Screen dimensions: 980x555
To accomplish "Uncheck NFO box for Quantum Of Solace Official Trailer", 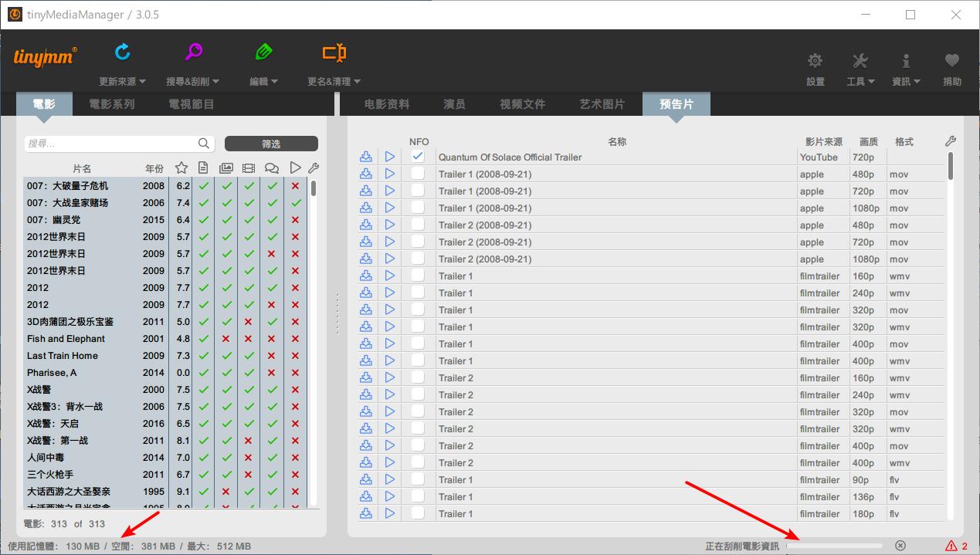I will (418, 157).
